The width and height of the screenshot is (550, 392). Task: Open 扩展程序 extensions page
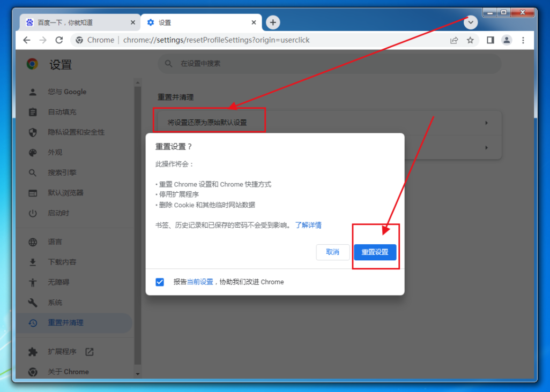pyautogui.click(x=75, y=351)
